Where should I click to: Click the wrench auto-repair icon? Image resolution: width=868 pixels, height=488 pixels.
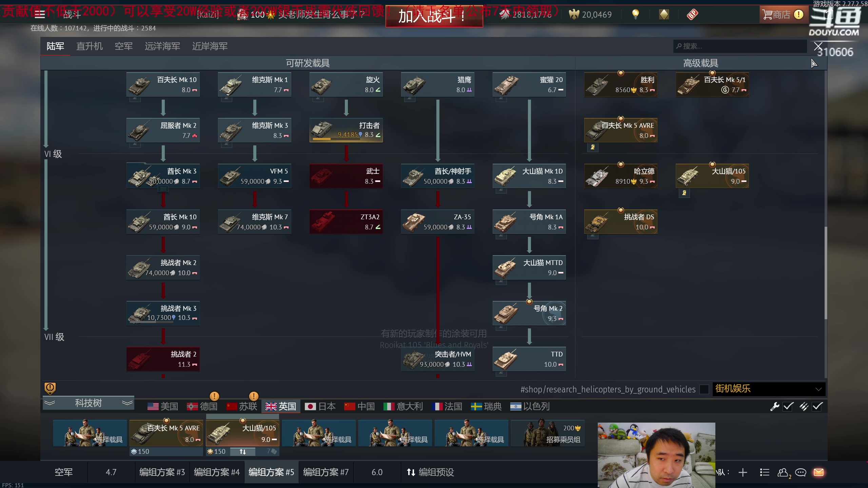click(x=775, y=406)
